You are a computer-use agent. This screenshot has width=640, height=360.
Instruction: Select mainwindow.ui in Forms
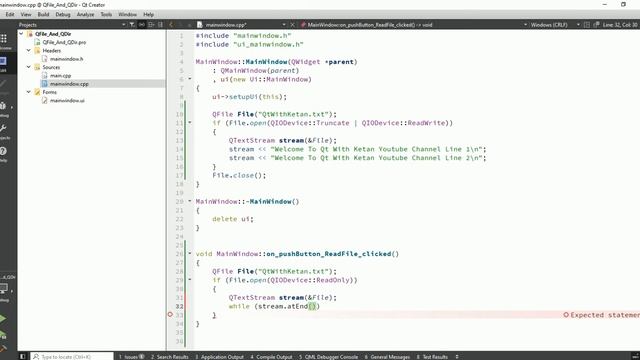(67, 100)
